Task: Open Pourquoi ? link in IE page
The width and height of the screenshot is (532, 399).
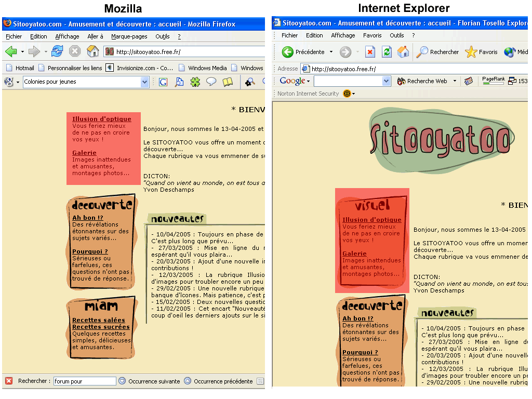Action: coord(360,352)
